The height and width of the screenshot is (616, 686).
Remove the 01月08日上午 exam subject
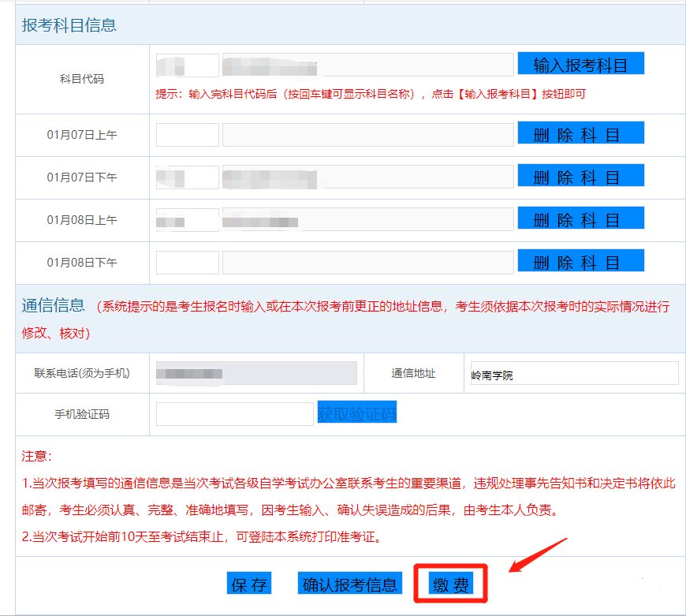[x=580, y=218]
